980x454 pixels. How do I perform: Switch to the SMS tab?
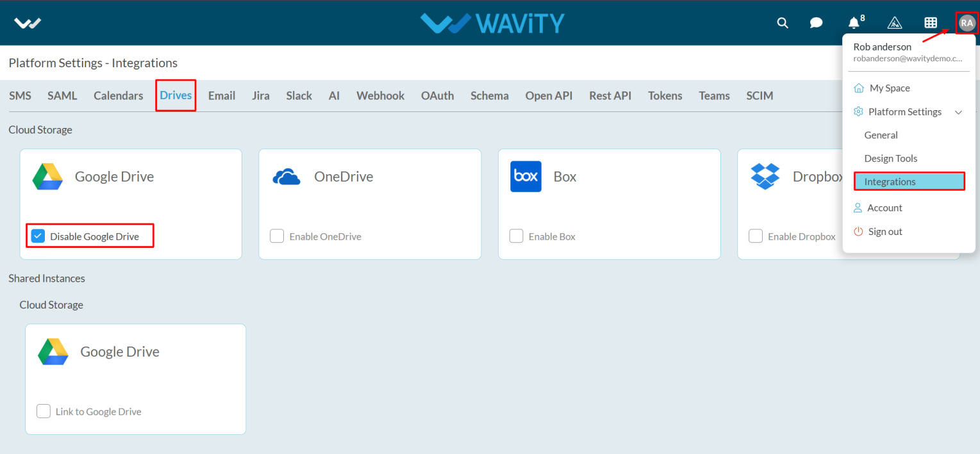click(20, 95)
